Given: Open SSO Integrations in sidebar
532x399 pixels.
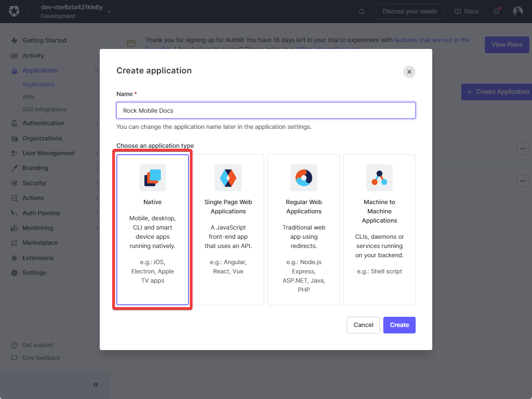Looking at the screenshot, I should coord(44,109).
